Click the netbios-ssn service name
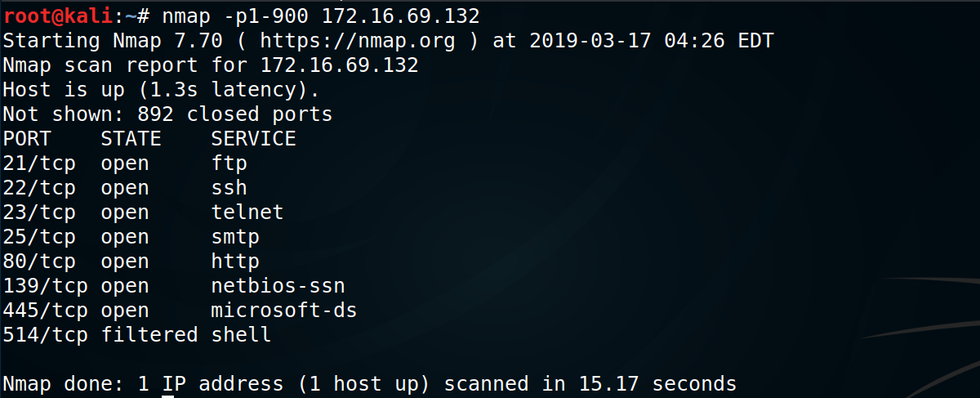980x398 pixels. [278, 285]
